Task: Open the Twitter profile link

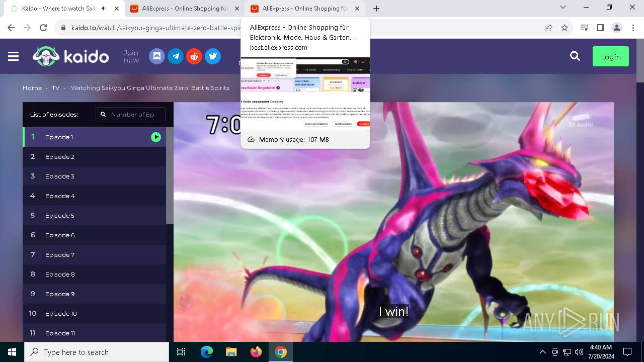Action: point(213,56)
